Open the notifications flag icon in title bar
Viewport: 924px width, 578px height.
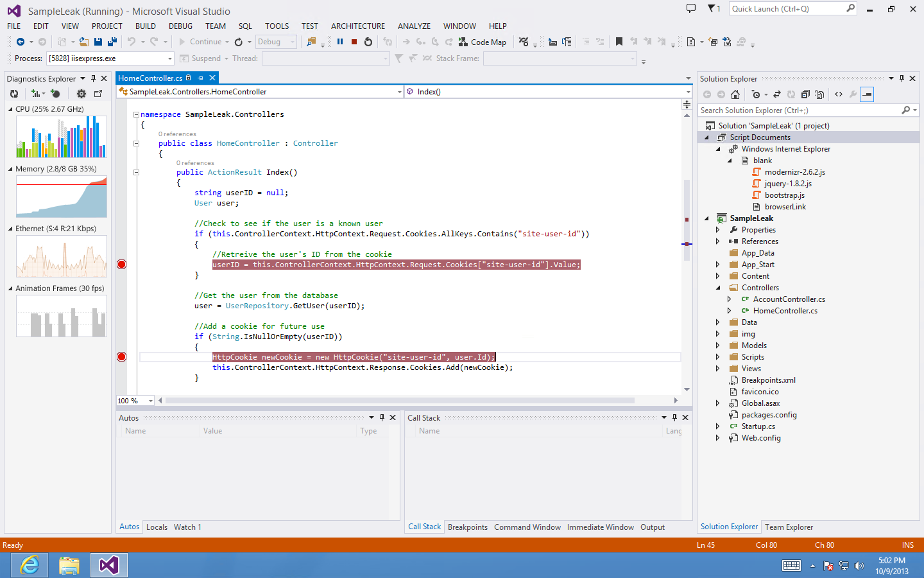714,8
